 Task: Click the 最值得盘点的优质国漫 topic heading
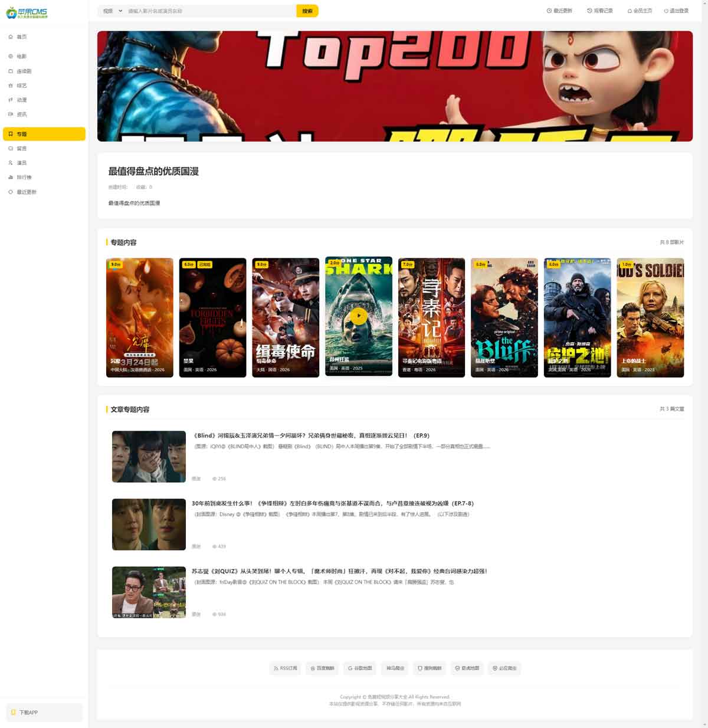pyautogui.click(x=153, y=171)
